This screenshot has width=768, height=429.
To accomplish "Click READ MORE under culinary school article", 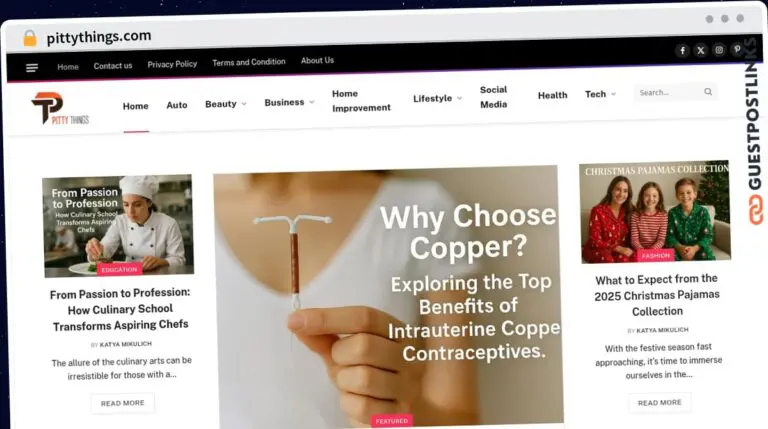I will point(122,403).
